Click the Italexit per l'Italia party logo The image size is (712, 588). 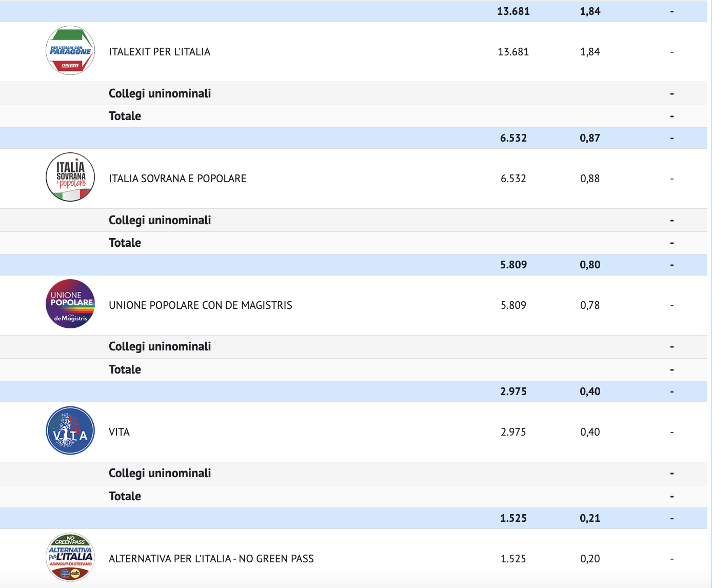click(70, 51)
